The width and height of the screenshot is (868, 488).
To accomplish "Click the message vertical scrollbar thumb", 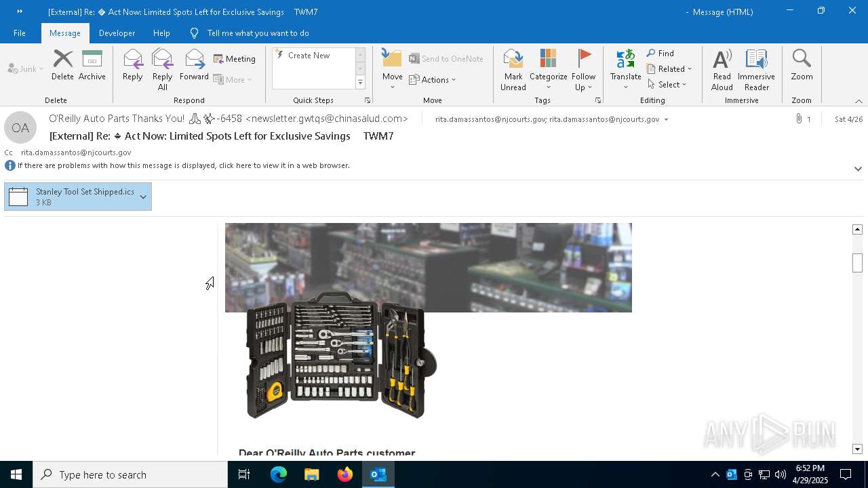I will [857, 262].
